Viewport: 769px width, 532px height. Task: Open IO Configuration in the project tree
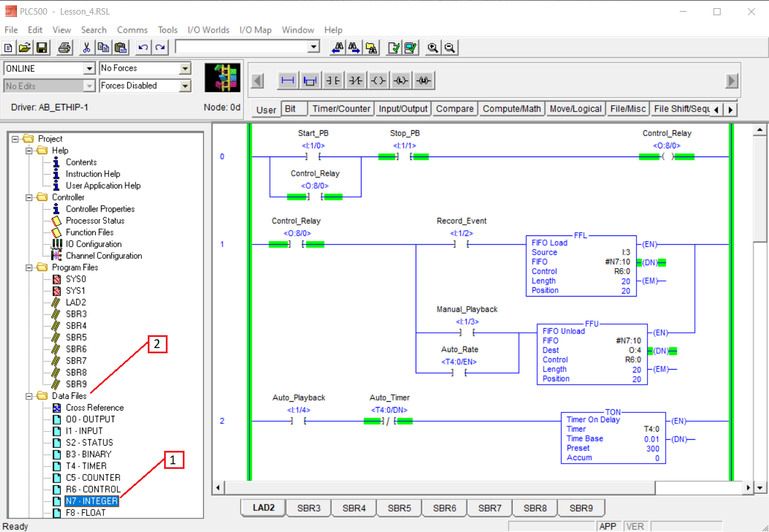(93, 244)
